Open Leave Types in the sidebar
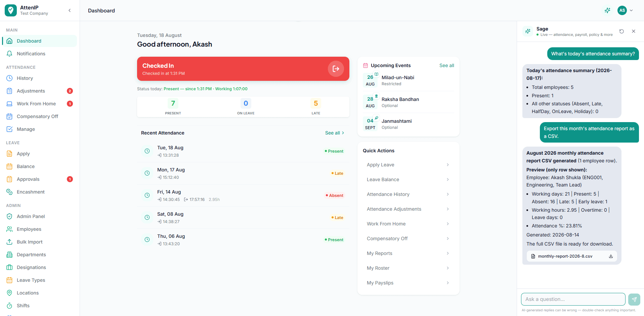 click(x=40, y=280)
